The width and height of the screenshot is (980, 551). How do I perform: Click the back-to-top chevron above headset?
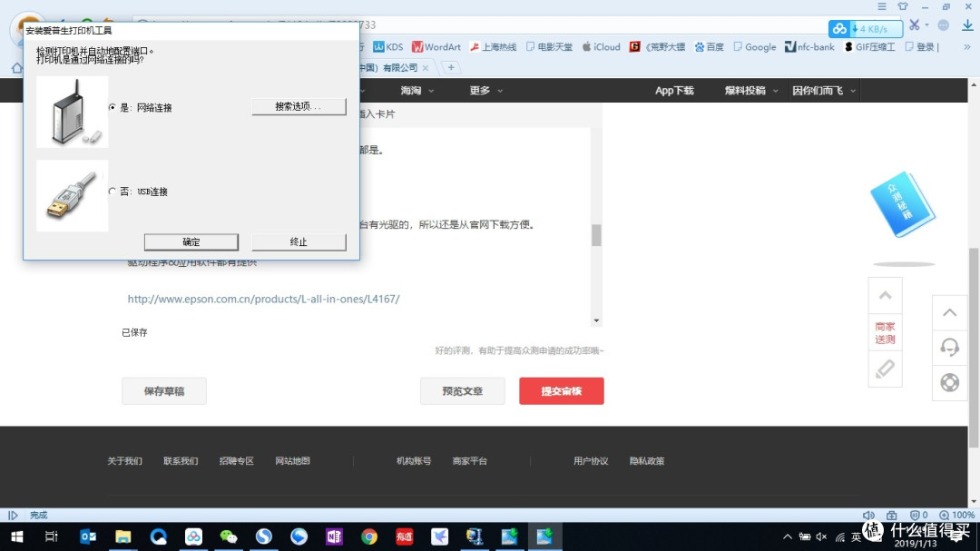tap(949, 312)
